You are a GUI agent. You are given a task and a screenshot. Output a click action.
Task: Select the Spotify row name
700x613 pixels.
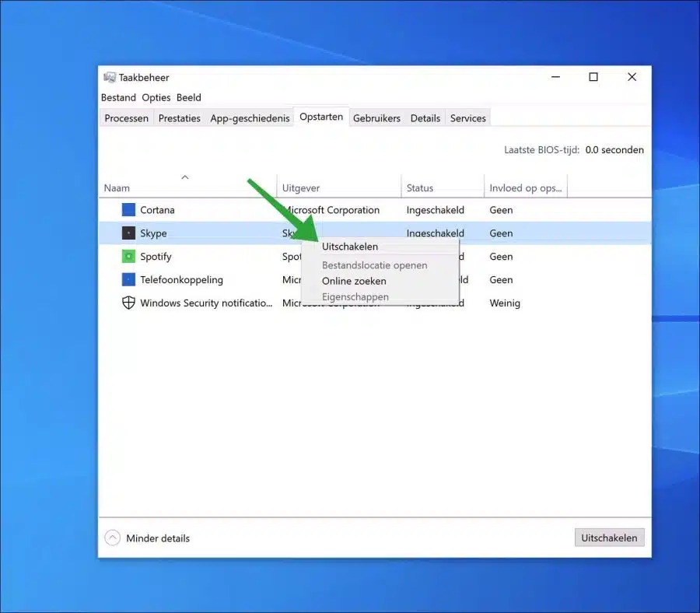tap(156, 256)
